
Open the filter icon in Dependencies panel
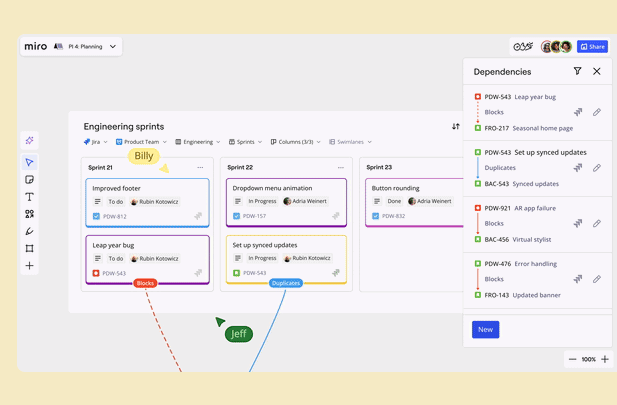(x=577, y=72)
